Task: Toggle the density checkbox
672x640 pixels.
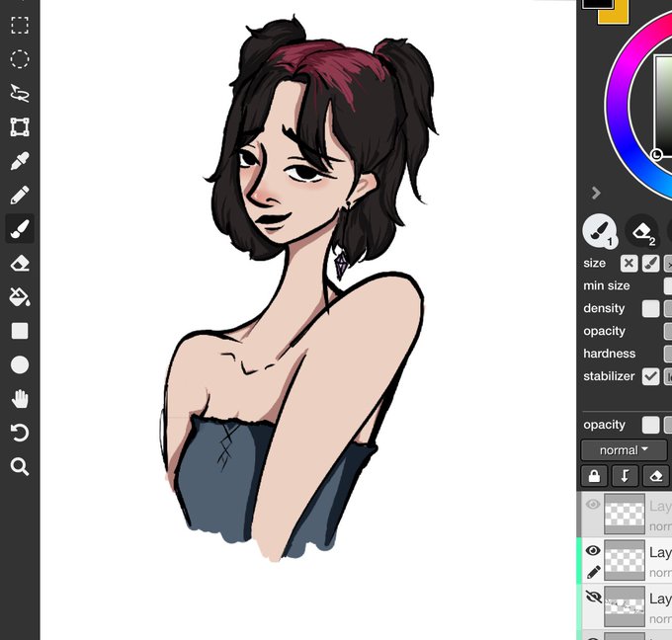Action: click(650, 309)
